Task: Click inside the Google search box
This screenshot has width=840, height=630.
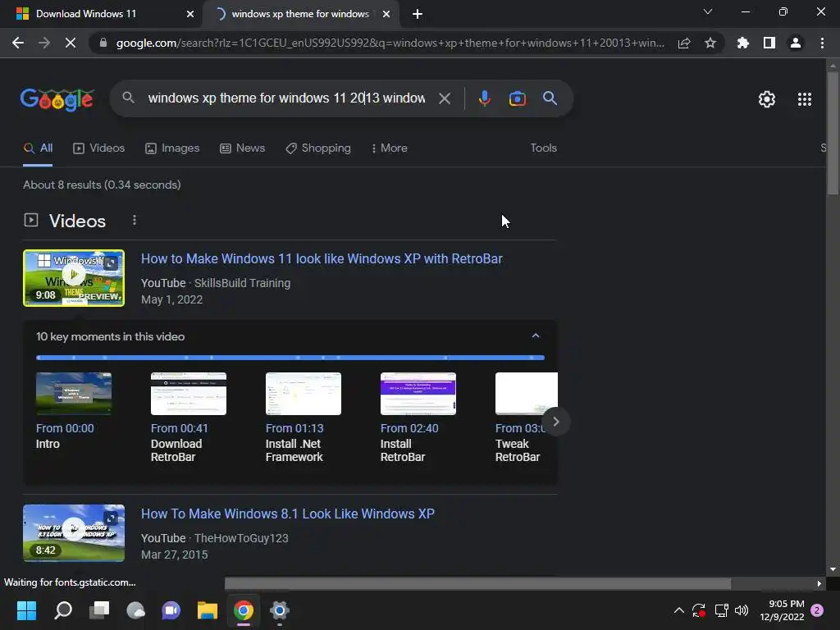Action: [x=286, y=98]
